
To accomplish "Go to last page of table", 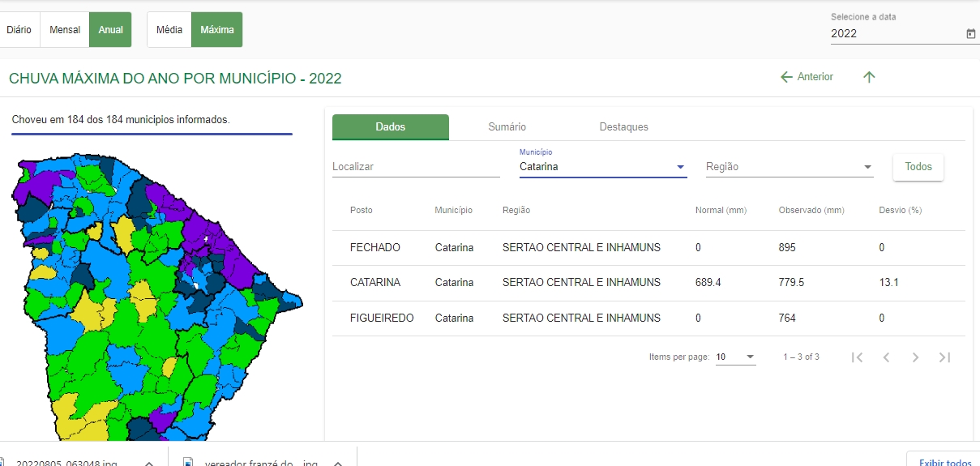I will click(944, 357).
